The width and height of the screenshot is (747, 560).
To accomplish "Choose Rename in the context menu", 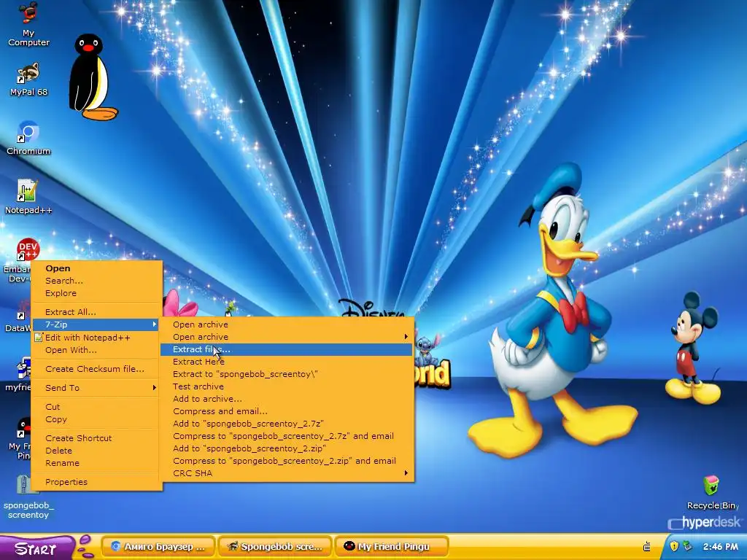I will [x=97, y=463].
